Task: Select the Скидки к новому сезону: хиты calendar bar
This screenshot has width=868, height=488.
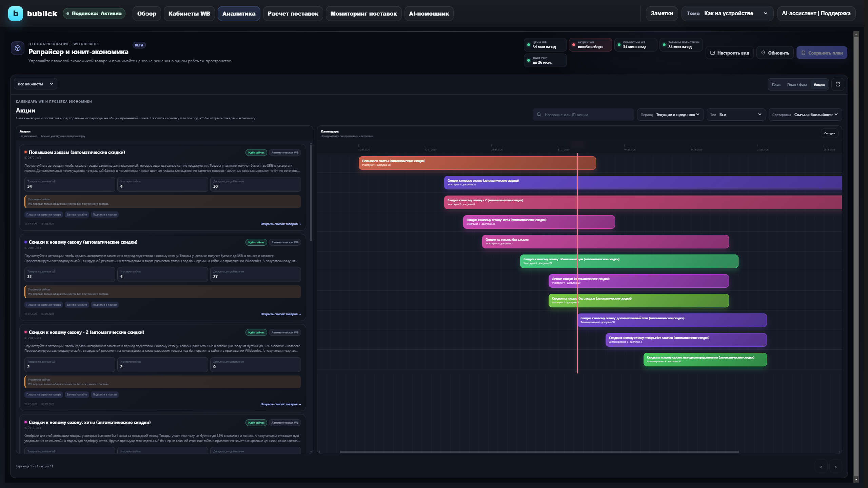Action: click(539, 222)
